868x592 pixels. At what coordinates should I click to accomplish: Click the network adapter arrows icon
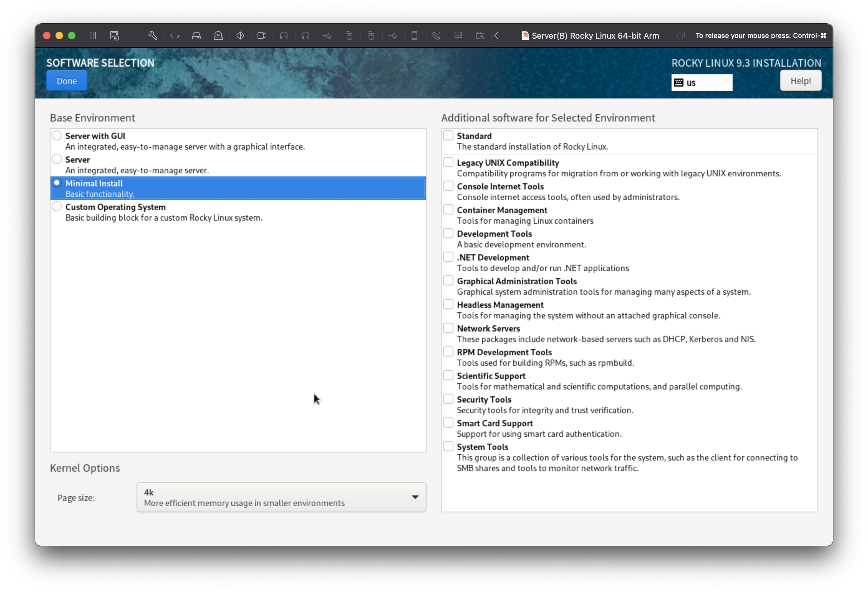coord(175,36)
